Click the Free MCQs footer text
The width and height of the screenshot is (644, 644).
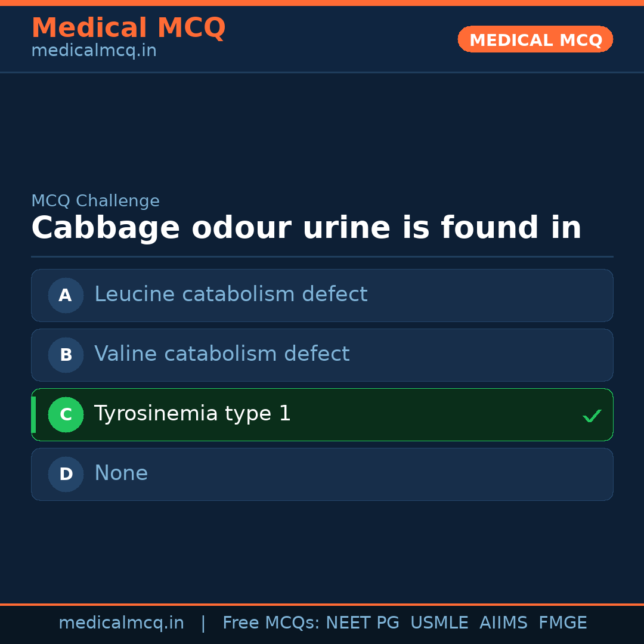tap(271, 623)
